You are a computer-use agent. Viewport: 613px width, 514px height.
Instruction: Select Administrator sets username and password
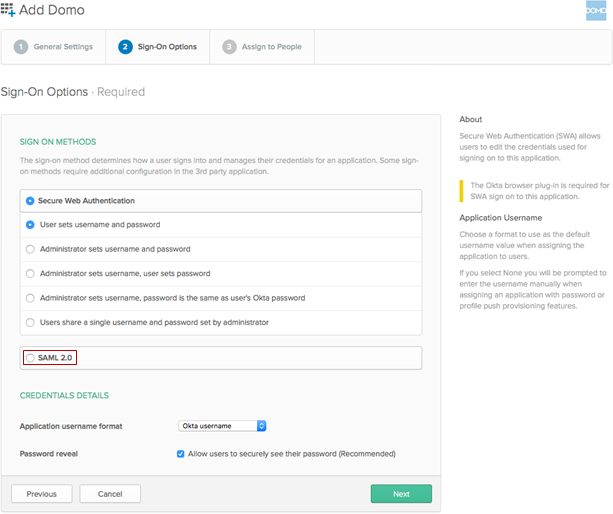(x=30, y=249)
